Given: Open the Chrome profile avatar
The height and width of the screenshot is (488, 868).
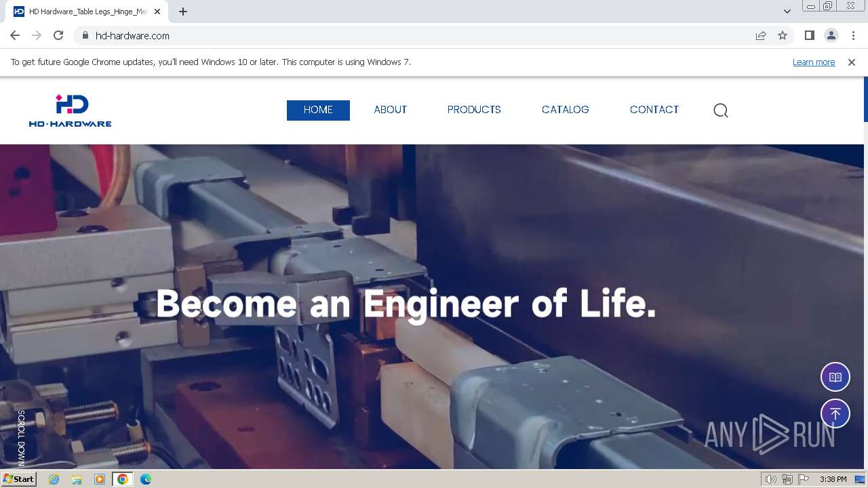Looking at the screenshot, I should click(x=831, y=36).
